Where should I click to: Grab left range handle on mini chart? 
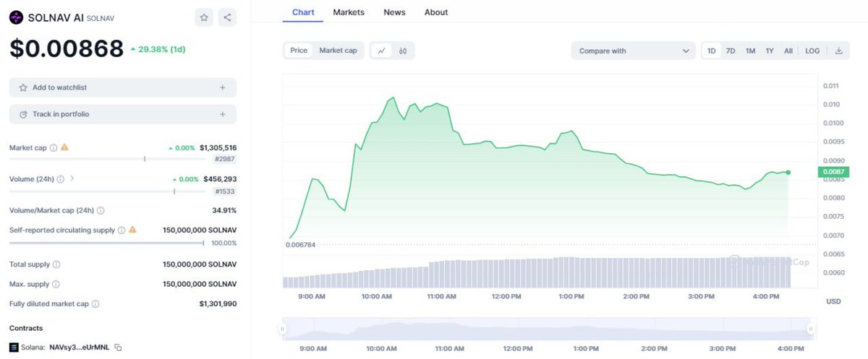[283, 329]
